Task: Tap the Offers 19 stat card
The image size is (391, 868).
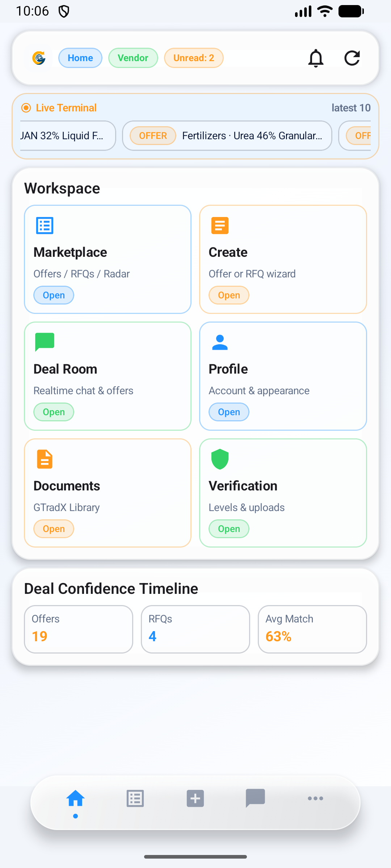Action: [x=79, y=629]
